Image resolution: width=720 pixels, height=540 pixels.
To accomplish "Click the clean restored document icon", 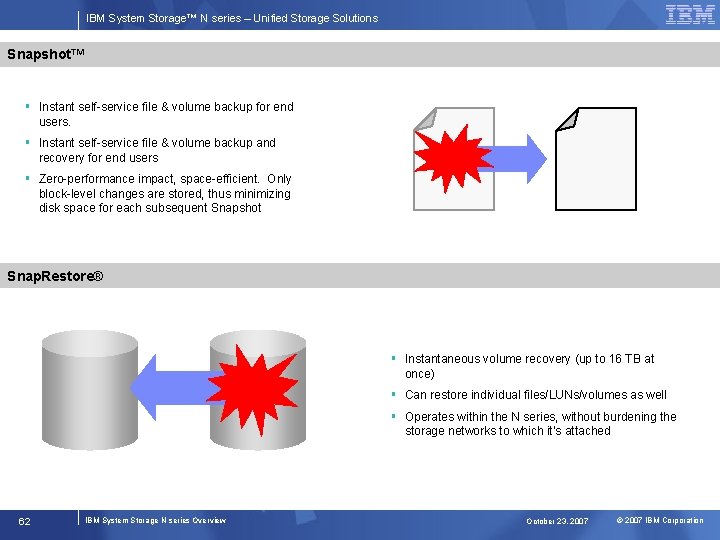I will coord(596,159).
